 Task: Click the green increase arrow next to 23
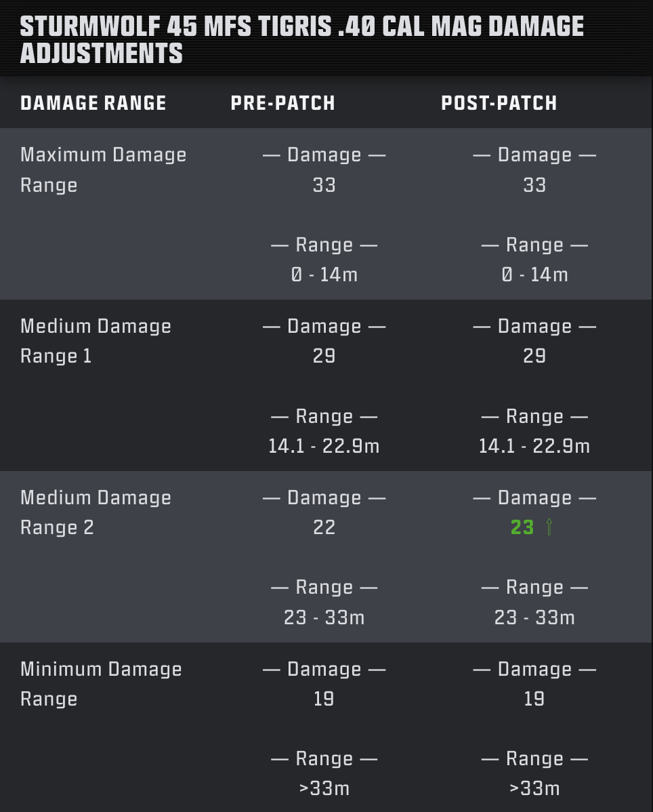(549, 527)
